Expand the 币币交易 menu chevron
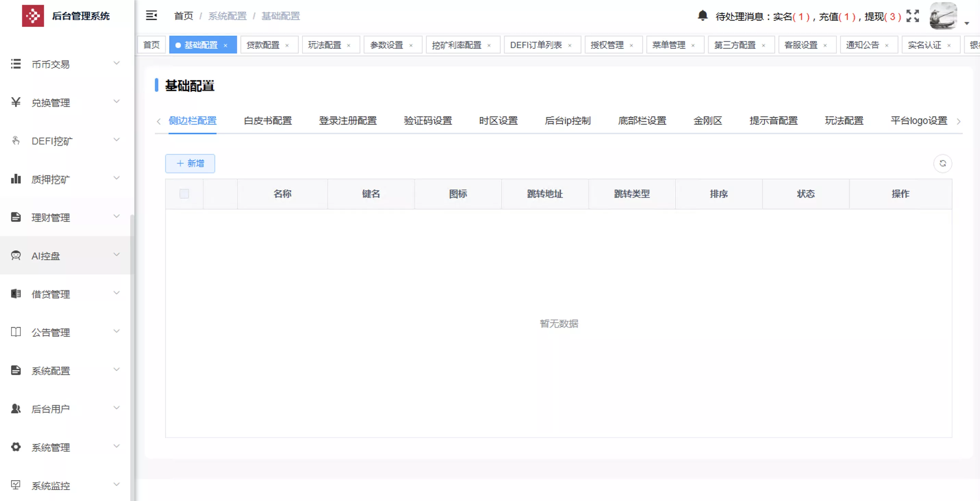The image size is (980, 501). 116,63
